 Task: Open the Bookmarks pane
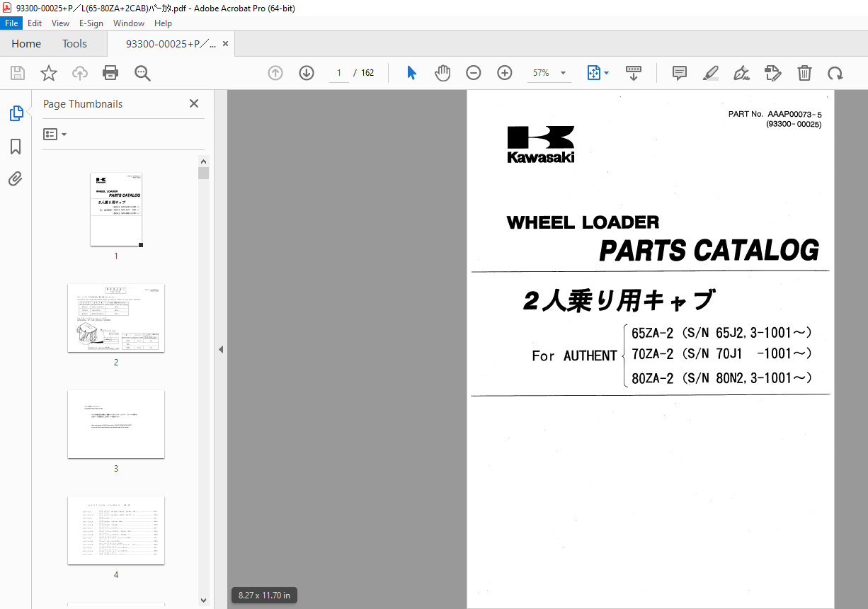(16, 147)
